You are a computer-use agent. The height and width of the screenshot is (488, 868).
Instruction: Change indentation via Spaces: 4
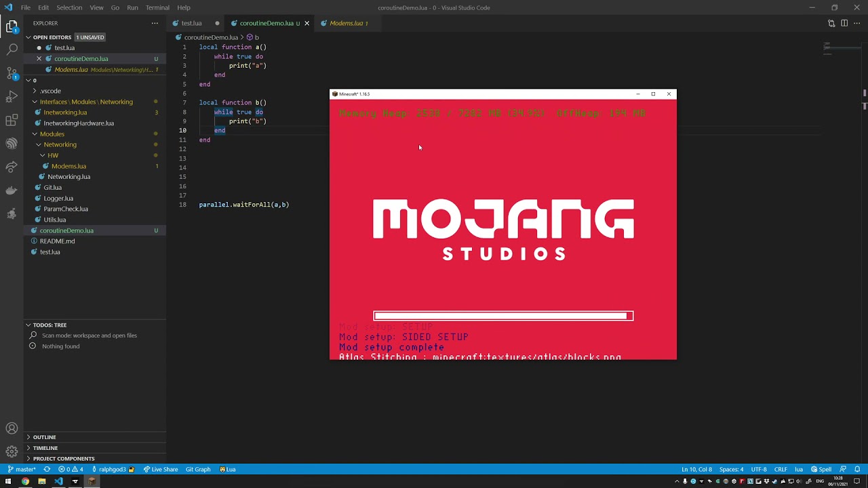point(731,469)
